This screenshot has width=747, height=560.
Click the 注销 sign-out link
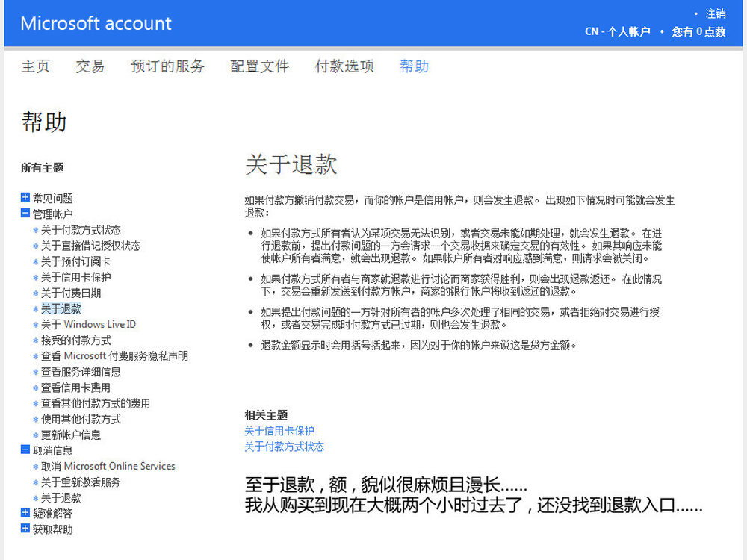(716, 13)
